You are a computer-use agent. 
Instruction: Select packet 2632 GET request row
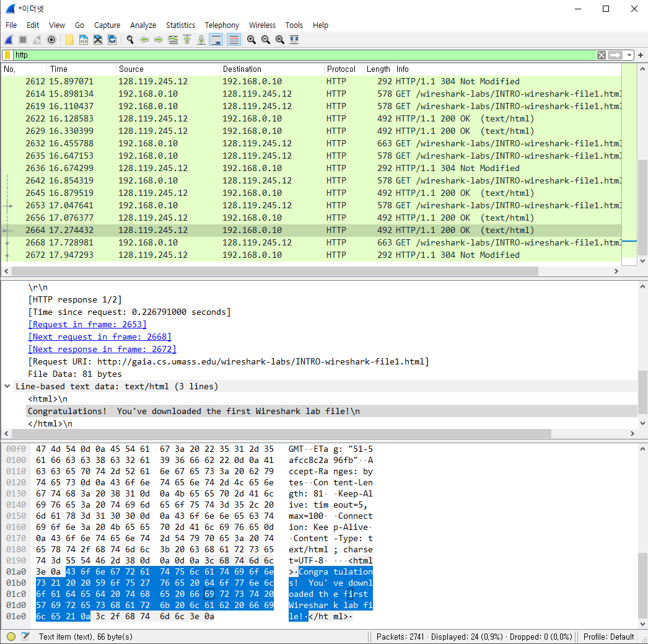(311, 143)
